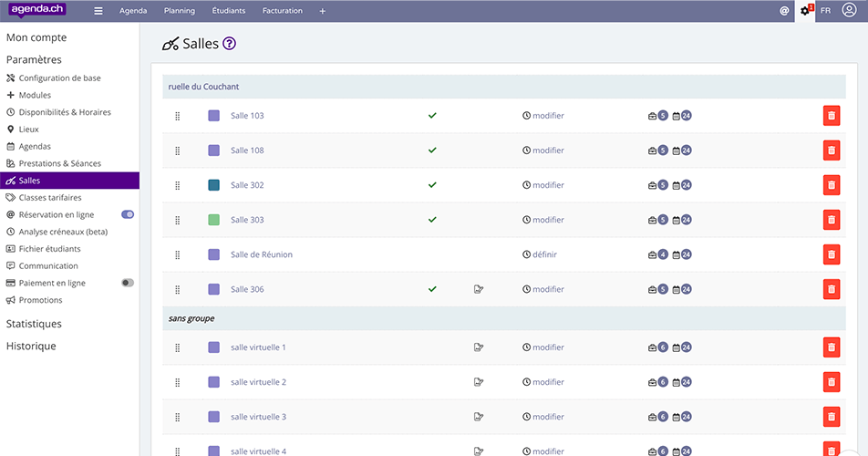The width and height of the screenshot is (868, 456).
Task: Enable the Paiement en ligne toggle
Action: (128, 283)
